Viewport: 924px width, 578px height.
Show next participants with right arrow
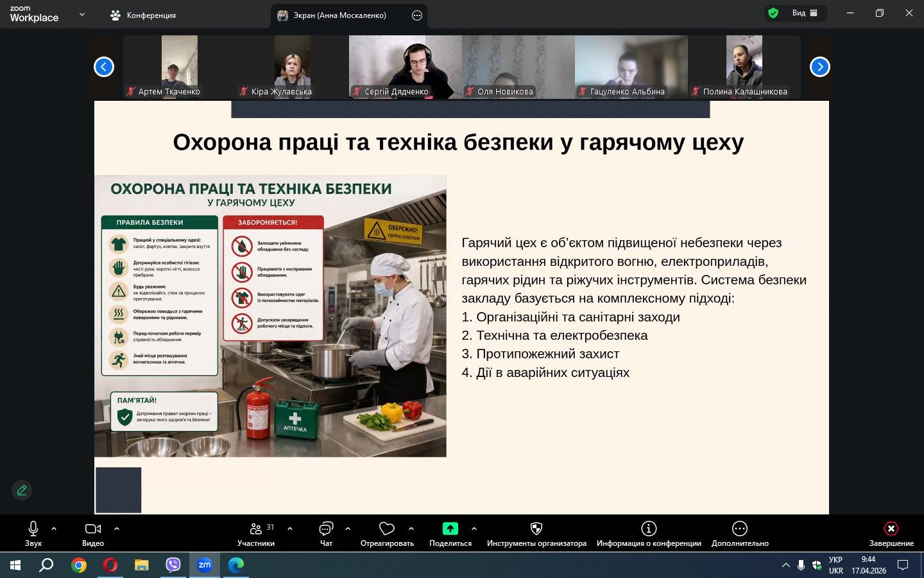click(819, 67)
